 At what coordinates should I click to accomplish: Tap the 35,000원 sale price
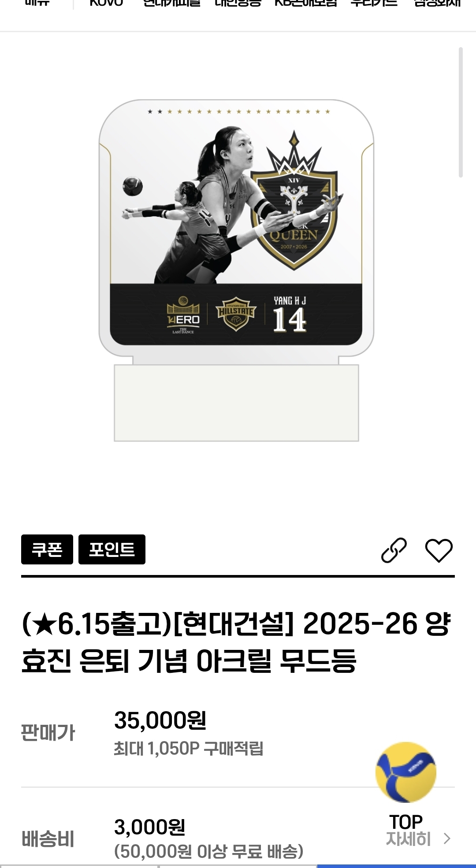[160, 720]
